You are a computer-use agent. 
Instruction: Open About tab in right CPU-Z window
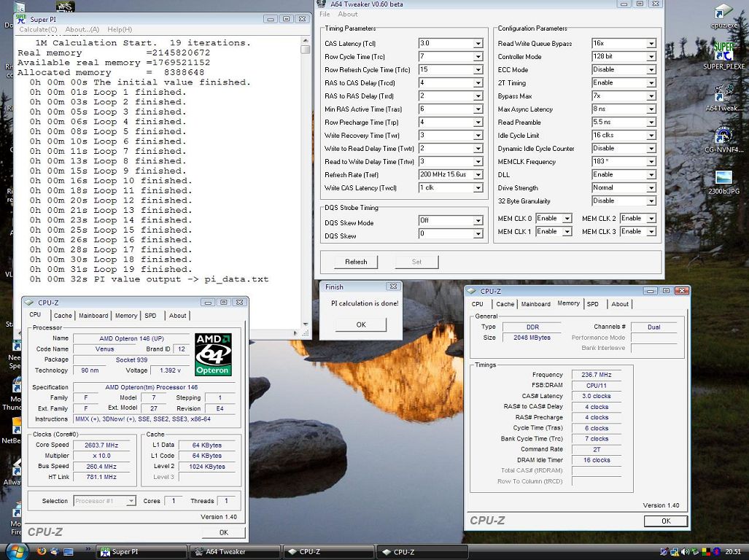pyautogui.click(x=620, y=304)
